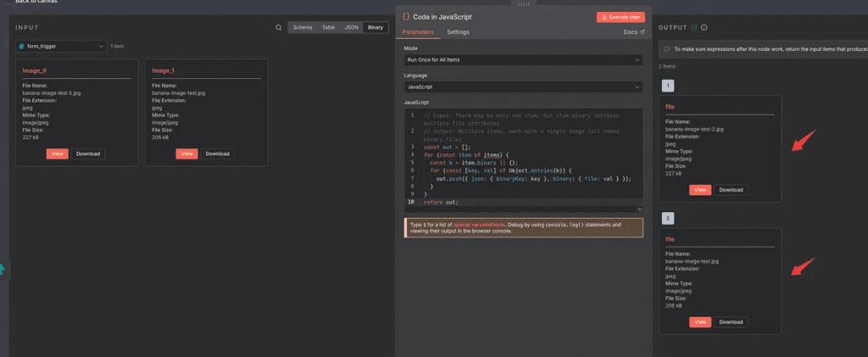This screenshot has height=357, width=868.
Task: Click the Execute step button
Action: [x=620, y=17]
